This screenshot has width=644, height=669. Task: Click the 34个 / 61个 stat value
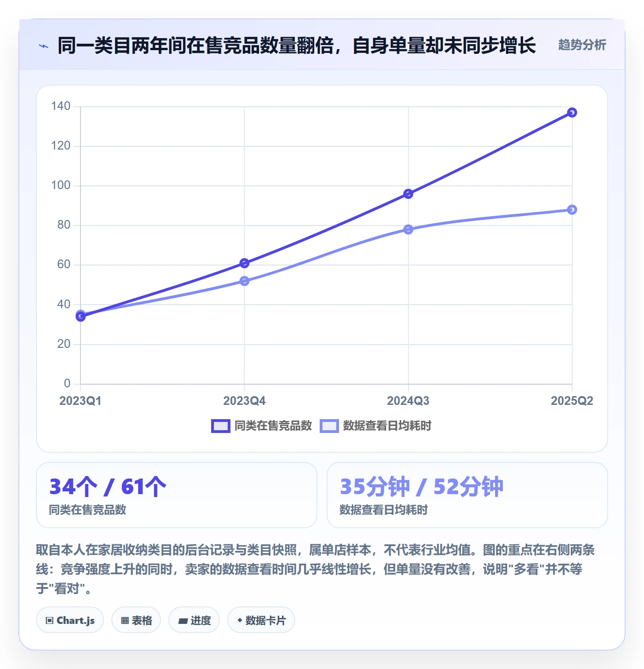click(108, 487)
